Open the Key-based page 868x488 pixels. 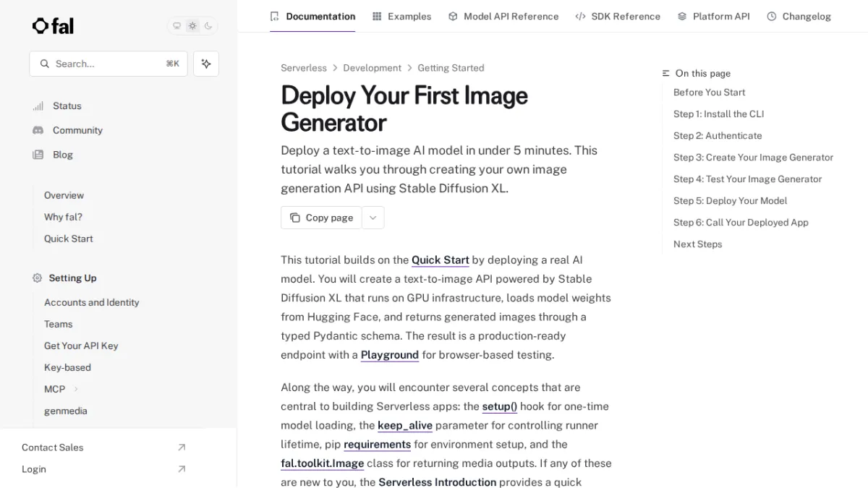67,367
